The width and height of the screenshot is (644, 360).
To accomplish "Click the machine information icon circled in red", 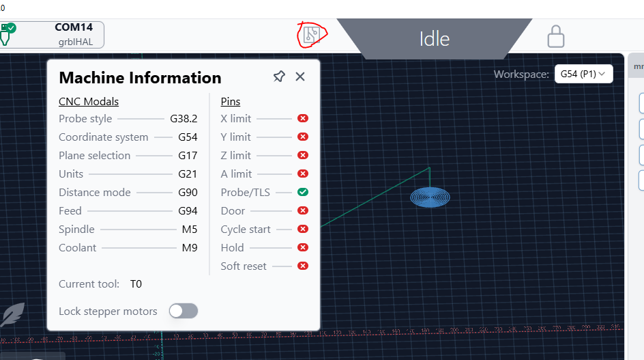I will pyautogui.click(x=311, y=34).
